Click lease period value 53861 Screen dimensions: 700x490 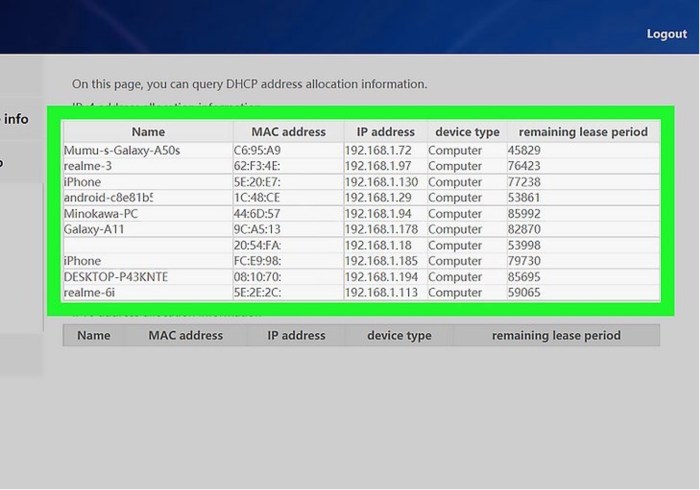click(524, 198)
